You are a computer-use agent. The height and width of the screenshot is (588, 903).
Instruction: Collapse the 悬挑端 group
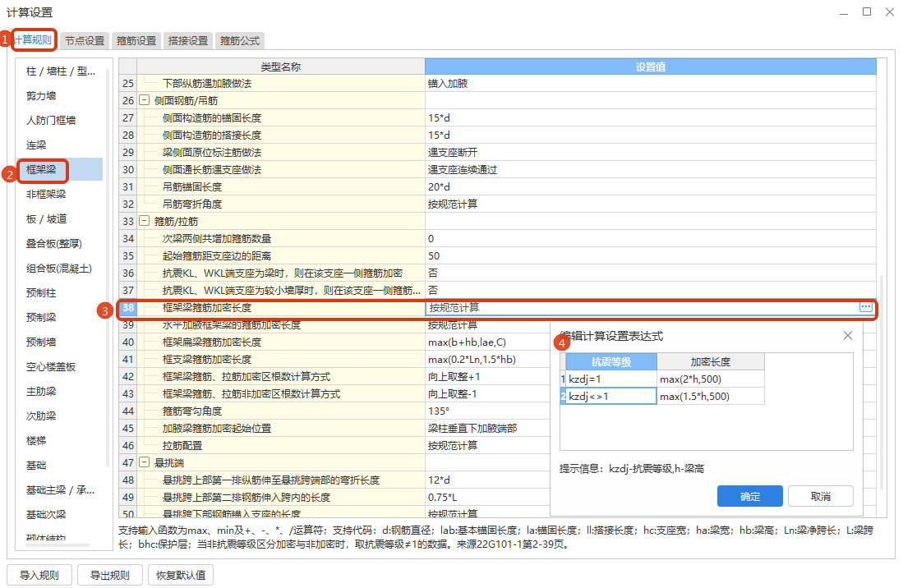[x=145, y=462]
